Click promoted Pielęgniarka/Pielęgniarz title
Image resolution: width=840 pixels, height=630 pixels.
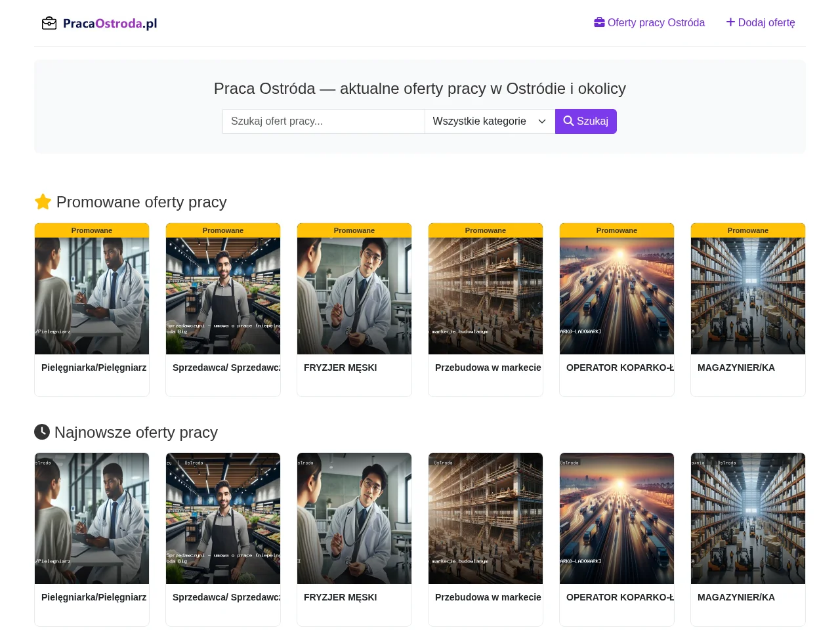point(94,367)
